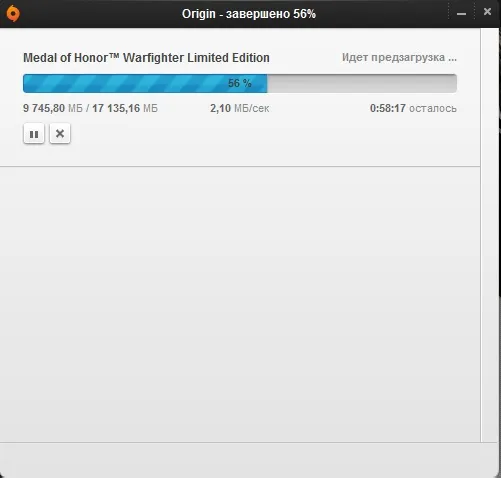Click the gray unfilled part of progress bar

tap(362, 83)
